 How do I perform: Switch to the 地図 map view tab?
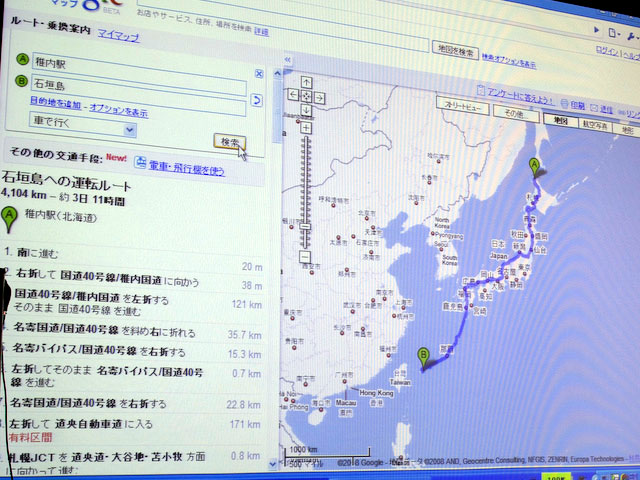561,120
